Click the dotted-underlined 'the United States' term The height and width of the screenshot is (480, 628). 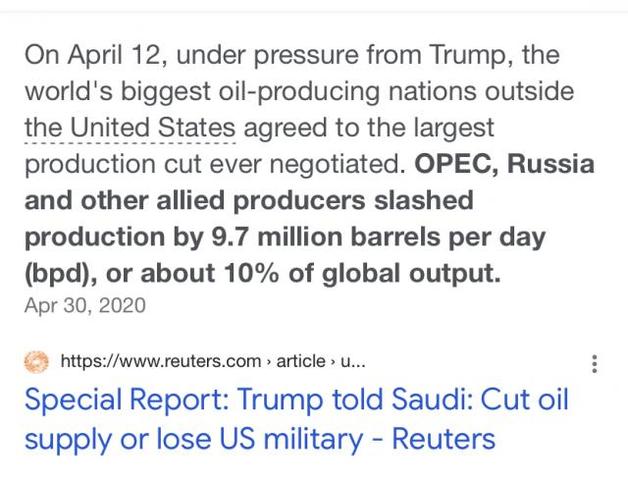point(130,128)
